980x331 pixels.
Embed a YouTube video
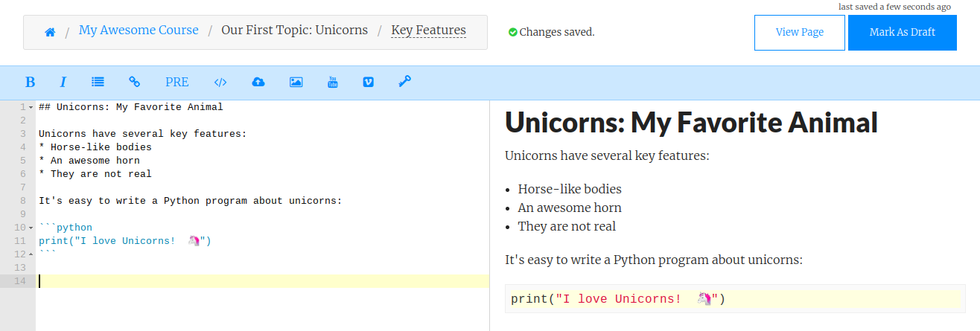[x=333, y=82]
